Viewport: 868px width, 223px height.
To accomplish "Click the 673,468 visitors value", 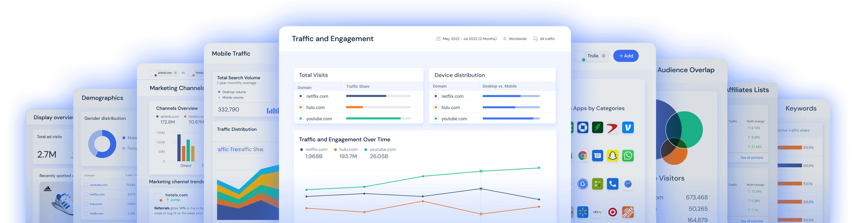I will (x=697, y=198).
